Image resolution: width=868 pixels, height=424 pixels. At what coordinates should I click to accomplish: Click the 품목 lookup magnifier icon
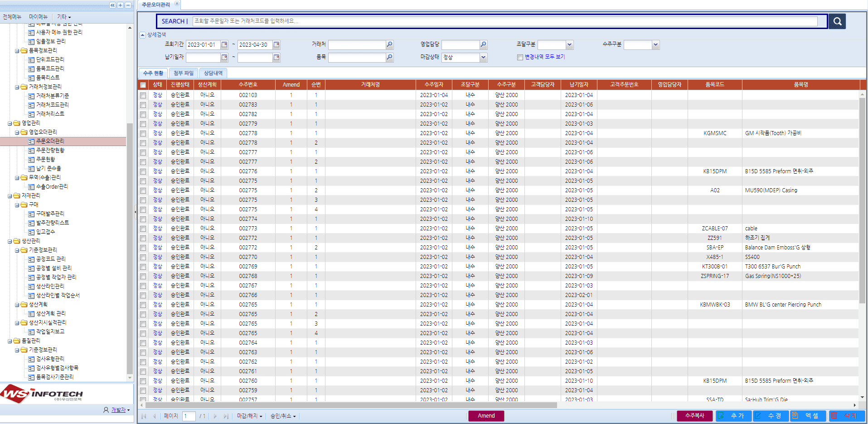pyautogui.click(x=389, y=58)
